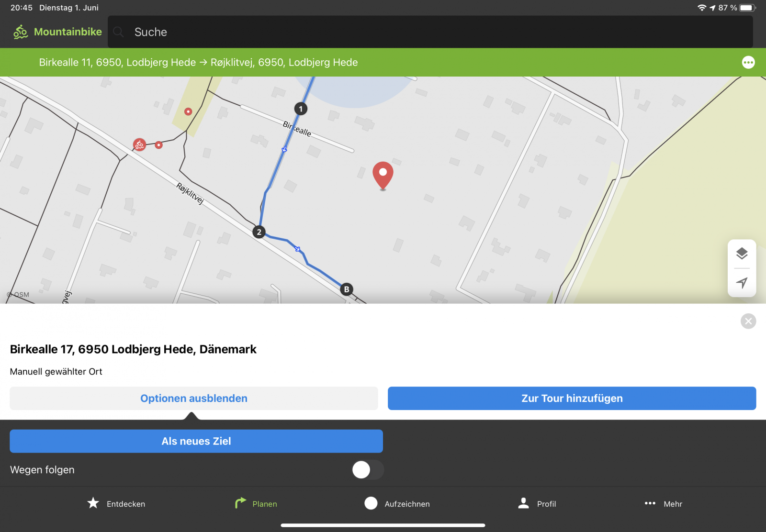Click the Suche search field
The height and width of the screenshot is (532, 766).
[x=430, y=32]
